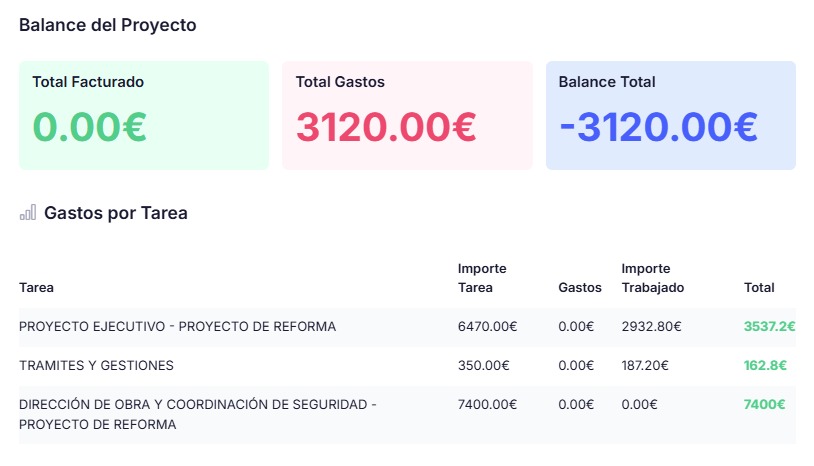
Task: Open the TRAMITES Y GESTIONES task row
Action: [408, 366]
